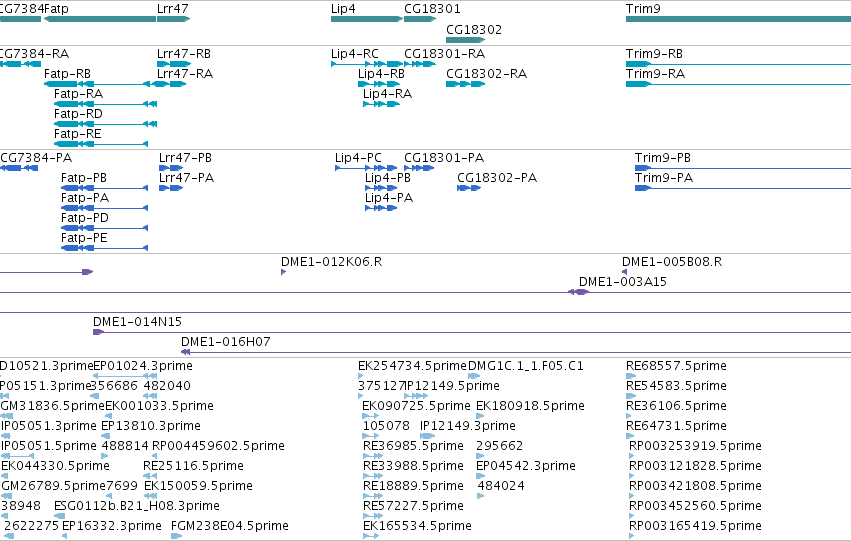Click the Fatp-RB transcript label

click(67, 74)
